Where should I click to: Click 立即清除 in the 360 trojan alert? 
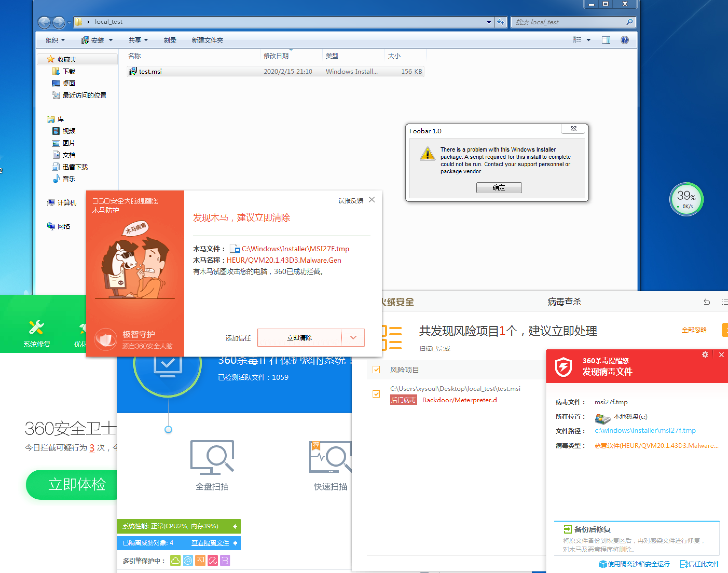point(299,337)
